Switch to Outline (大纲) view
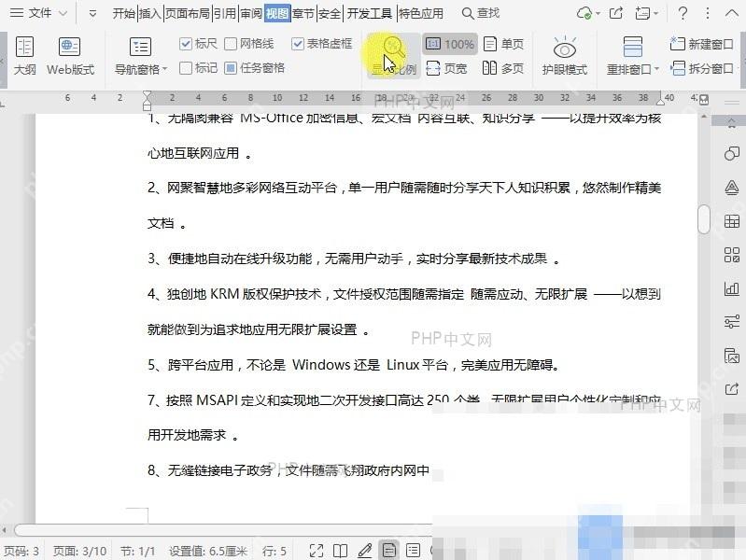Screen dimensions: 746x560 tap(24, 56)
